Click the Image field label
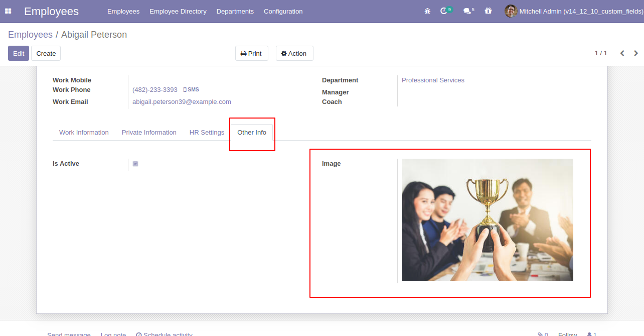 point(331,164)
